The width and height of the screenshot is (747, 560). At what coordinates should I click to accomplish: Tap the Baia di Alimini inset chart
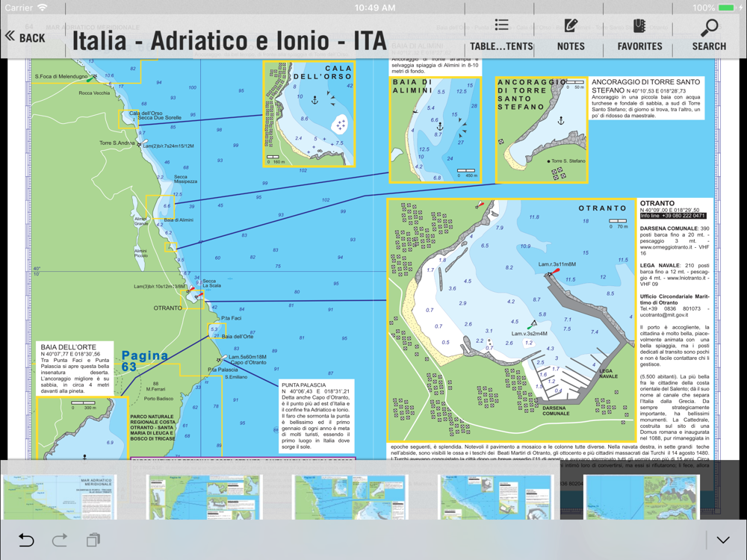coord(434,129)
